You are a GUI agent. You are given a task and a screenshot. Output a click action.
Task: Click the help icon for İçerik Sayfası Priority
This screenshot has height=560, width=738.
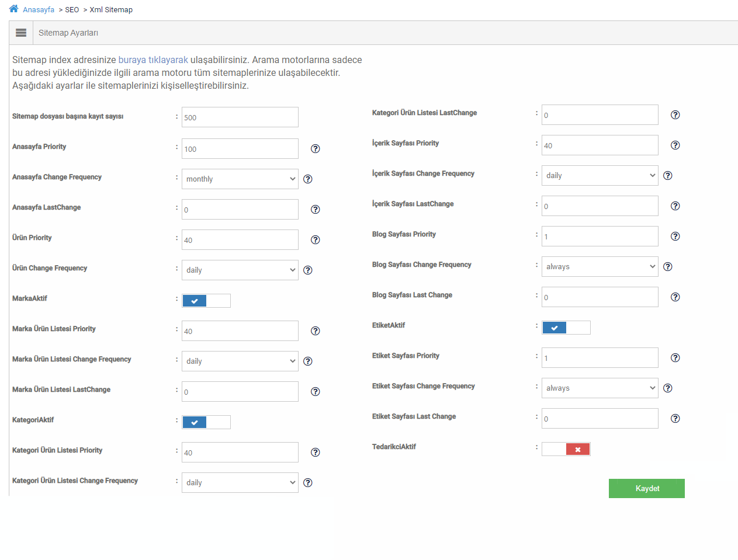675,145
